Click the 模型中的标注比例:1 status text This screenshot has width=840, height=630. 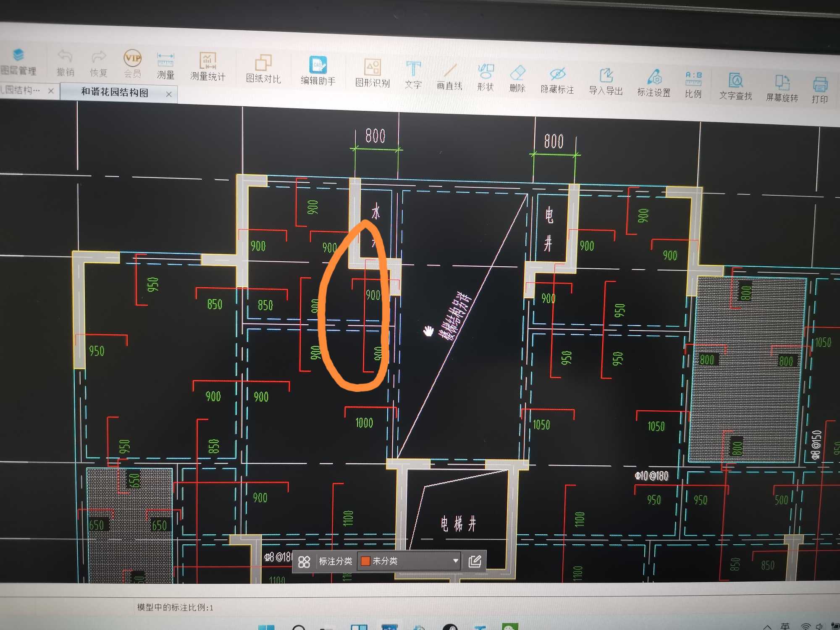pos(175,607)
